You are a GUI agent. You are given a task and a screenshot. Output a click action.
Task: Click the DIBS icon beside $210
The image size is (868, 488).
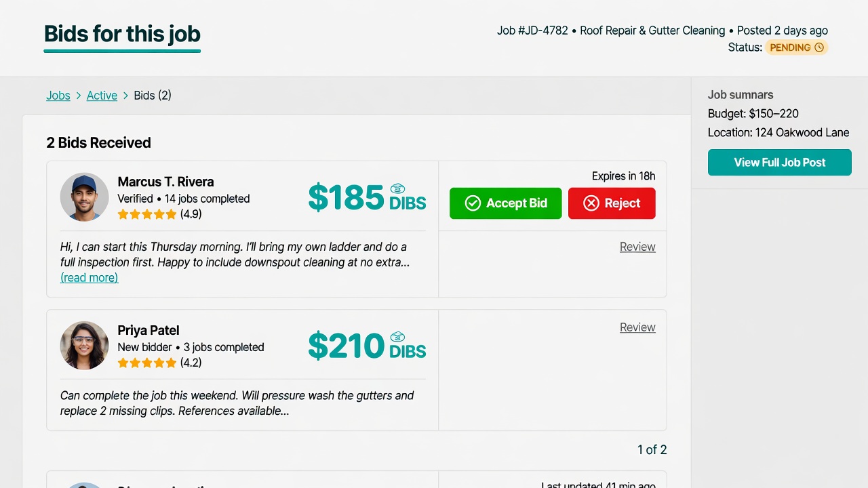pyautogui.click(x=398, y=337)
